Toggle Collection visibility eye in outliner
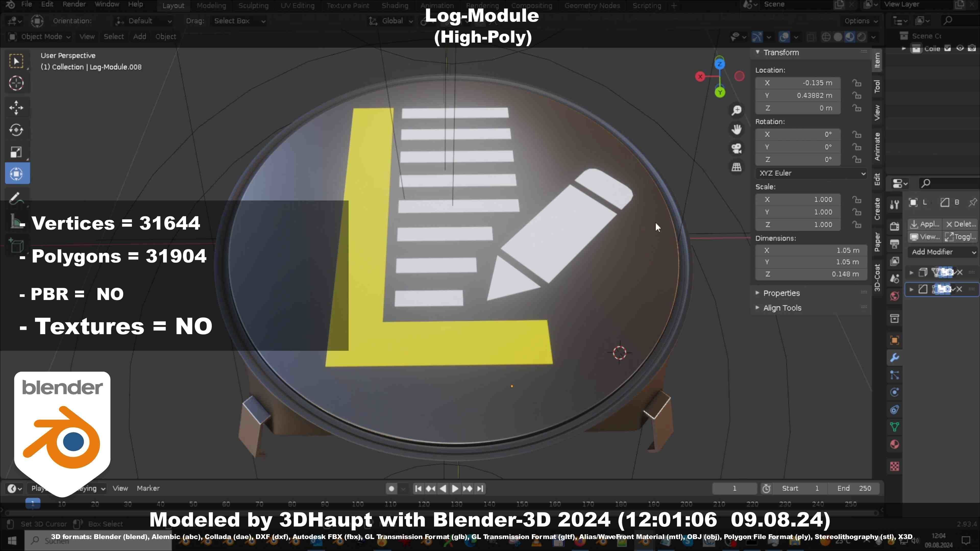The width and height of the screenshot is (980, 551). [x=960, y=48]
